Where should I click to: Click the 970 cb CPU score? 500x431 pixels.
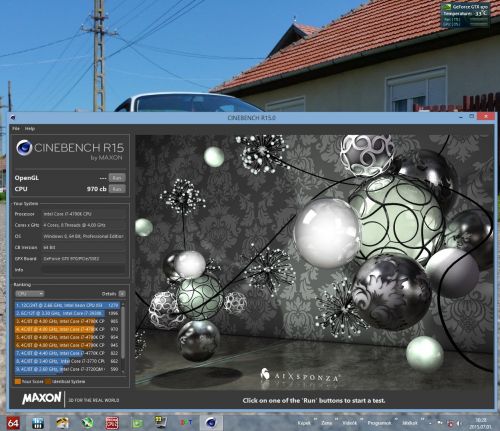click(x=96, y=189)
